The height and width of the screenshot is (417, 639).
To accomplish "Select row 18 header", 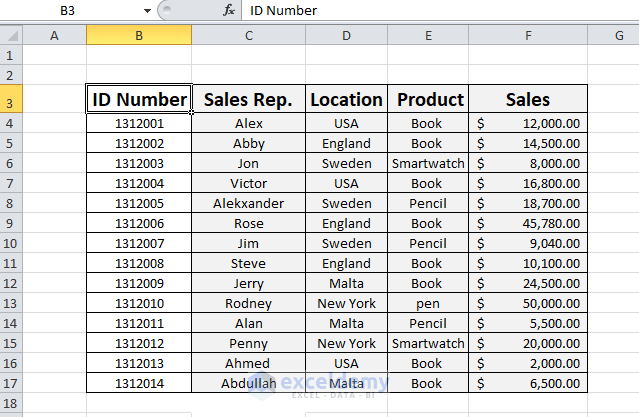I will [x=11, y=403].
